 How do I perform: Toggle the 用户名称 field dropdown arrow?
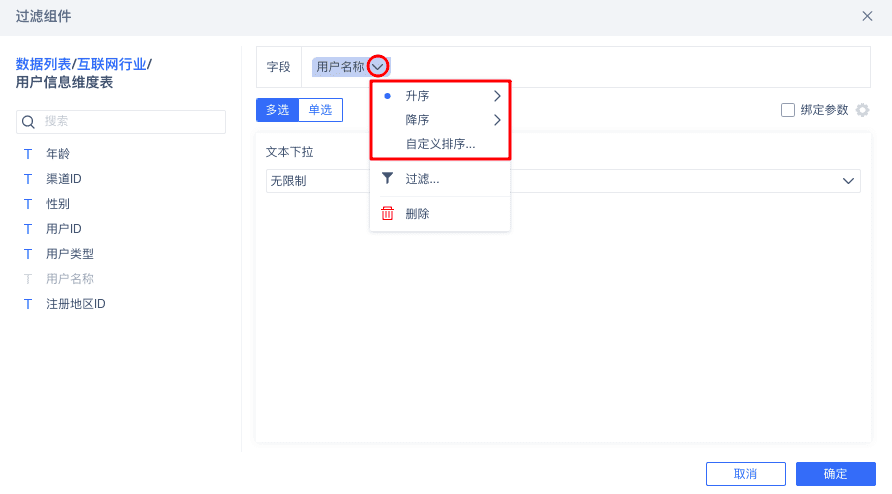pyautogui.click(x=378, y=67)
